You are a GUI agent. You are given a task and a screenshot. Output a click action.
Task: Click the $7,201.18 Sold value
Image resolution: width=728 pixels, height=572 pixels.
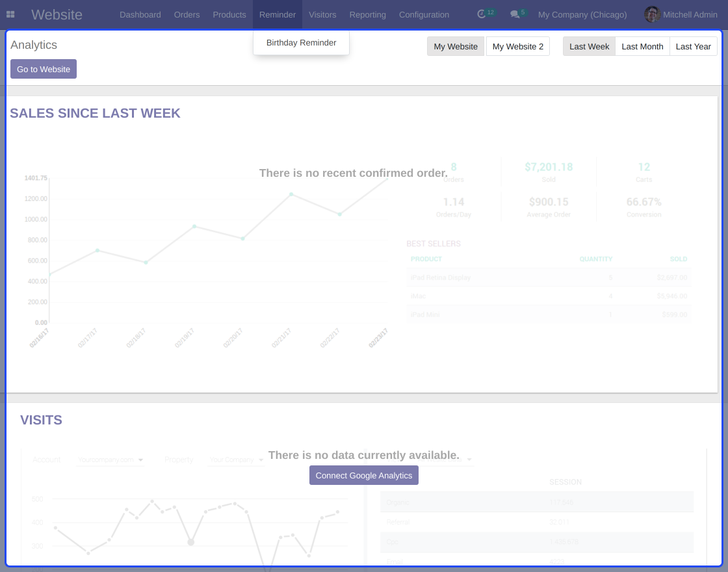click(x=549, y=167)
